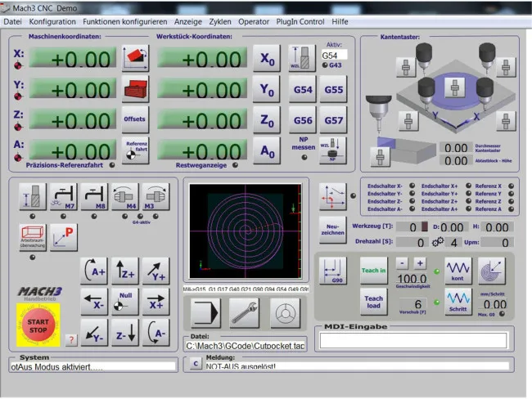Click the handwheel icon below the toolpath
The width and height of the screenshot is (532, 399).
(x=283, y=312)
